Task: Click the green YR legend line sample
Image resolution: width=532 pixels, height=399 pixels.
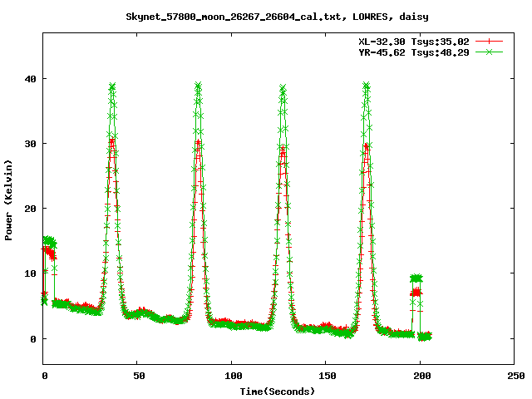Action: (x=489, y=52)
